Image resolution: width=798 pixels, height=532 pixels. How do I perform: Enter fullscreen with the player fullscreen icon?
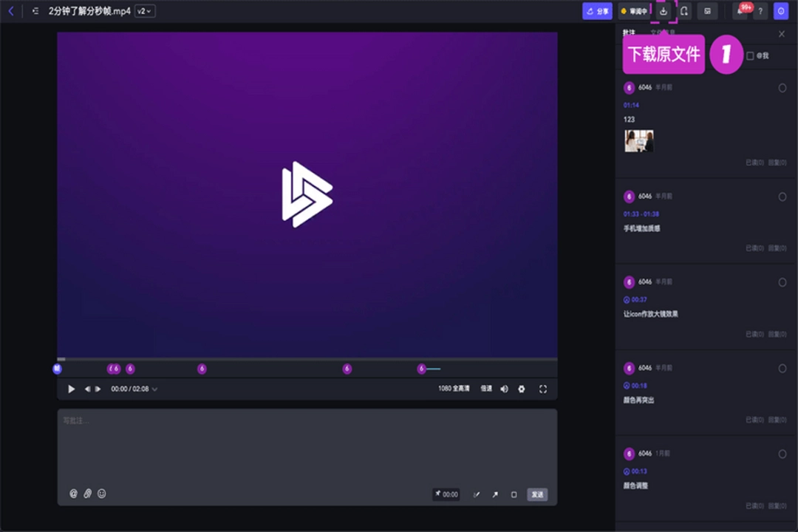(543, 389)
